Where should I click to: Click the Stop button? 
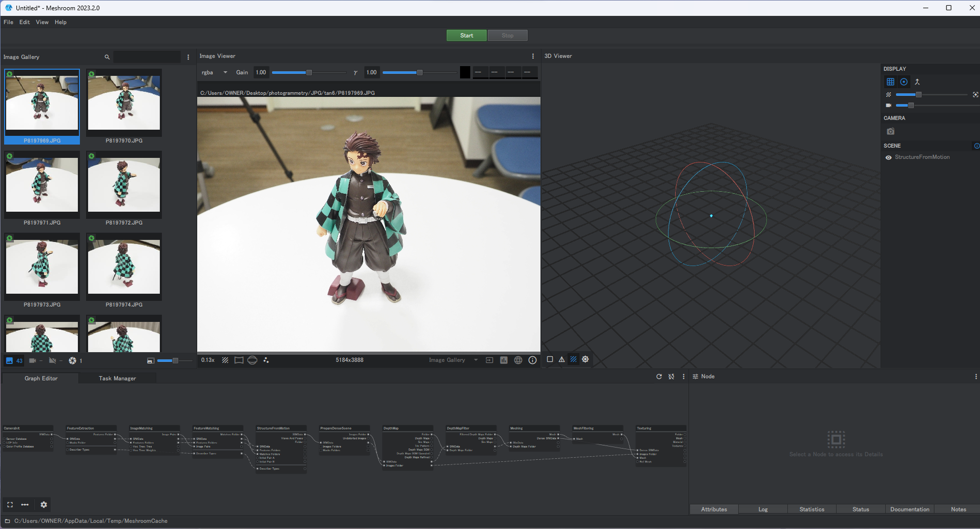click(508, 35)
